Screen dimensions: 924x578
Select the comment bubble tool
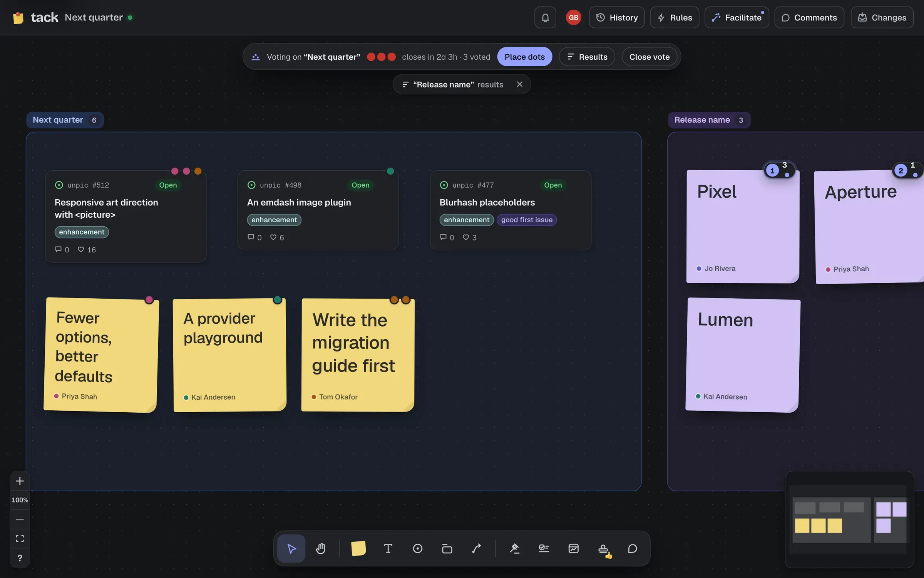pos(633,548)
